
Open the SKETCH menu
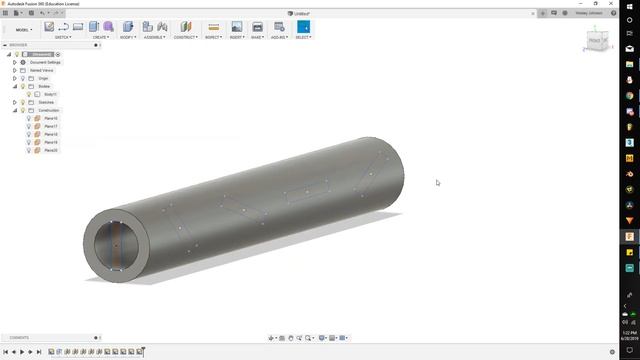(x=63, y=37)
